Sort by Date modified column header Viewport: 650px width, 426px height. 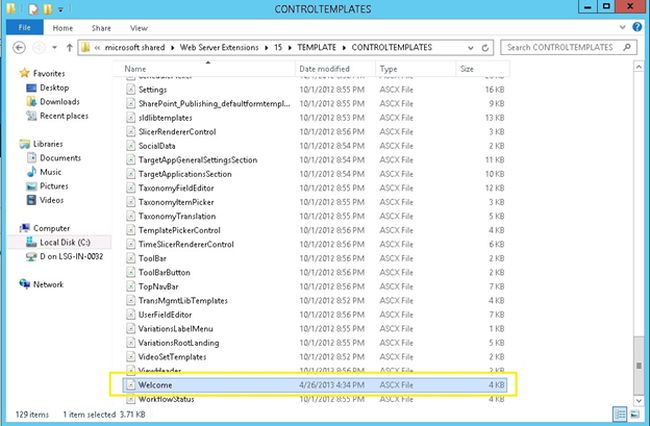click(335, 69)
